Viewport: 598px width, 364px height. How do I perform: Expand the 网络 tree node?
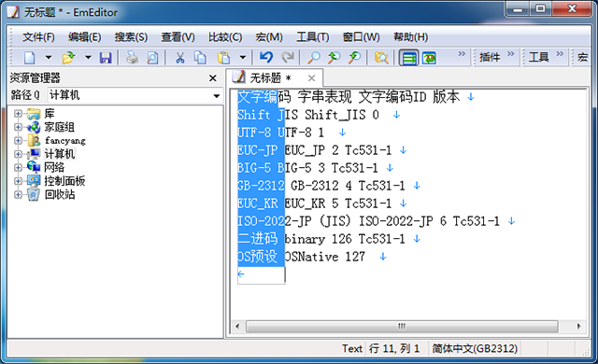pos(18,167)
